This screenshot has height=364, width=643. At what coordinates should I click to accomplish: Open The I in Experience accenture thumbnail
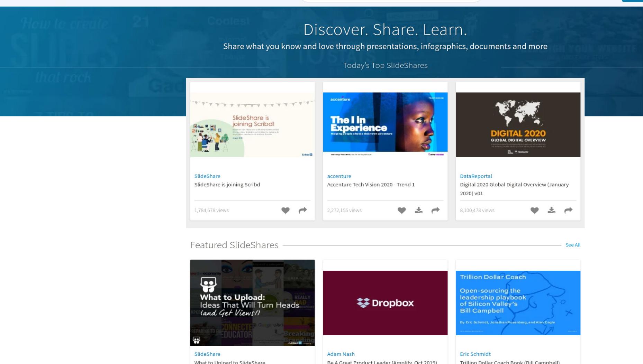coord(385,125)
